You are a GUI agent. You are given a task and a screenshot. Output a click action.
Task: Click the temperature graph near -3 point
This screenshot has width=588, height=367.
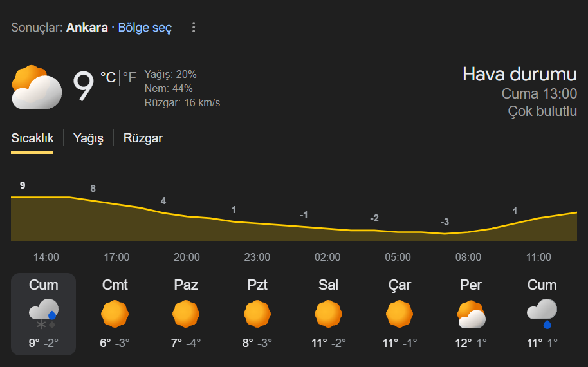445,233
